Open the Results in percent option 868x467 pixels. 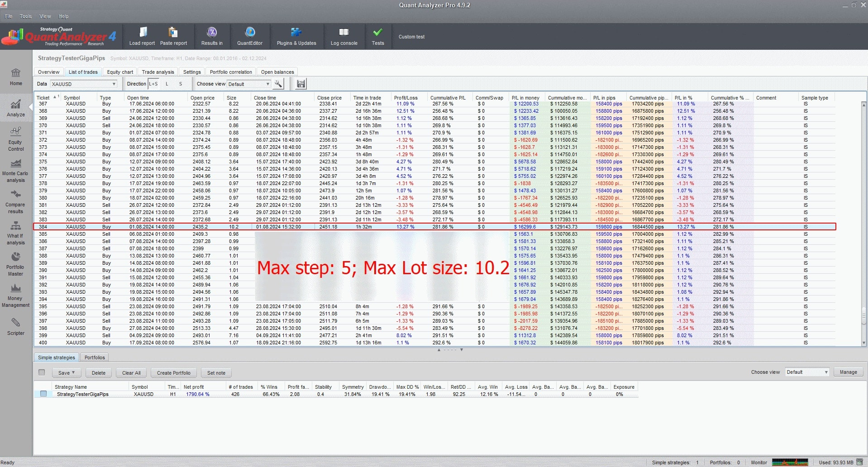tap(212, 36)
